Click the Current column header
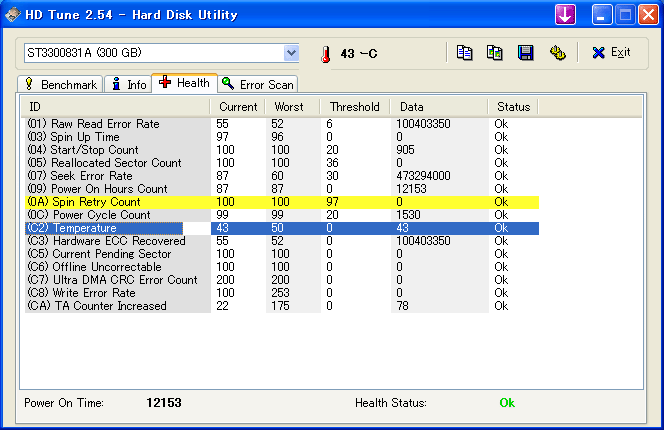 tap(238, 107)
